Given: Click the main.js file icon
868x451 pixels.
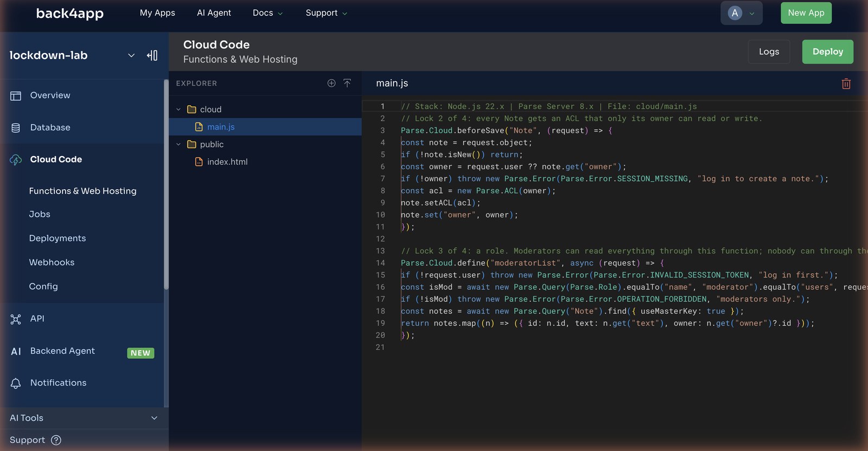Looking at the screenshot, I should click(x=199, y=127).
